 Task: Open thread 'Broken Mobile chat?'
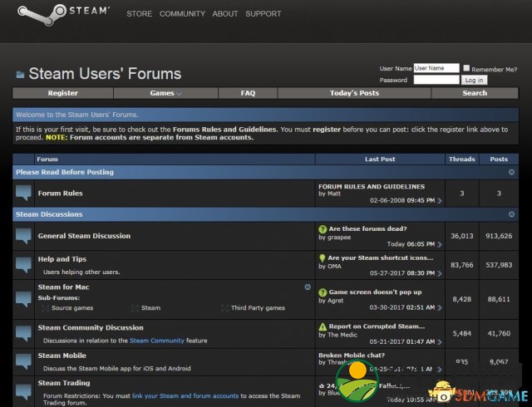pos(352,356)
